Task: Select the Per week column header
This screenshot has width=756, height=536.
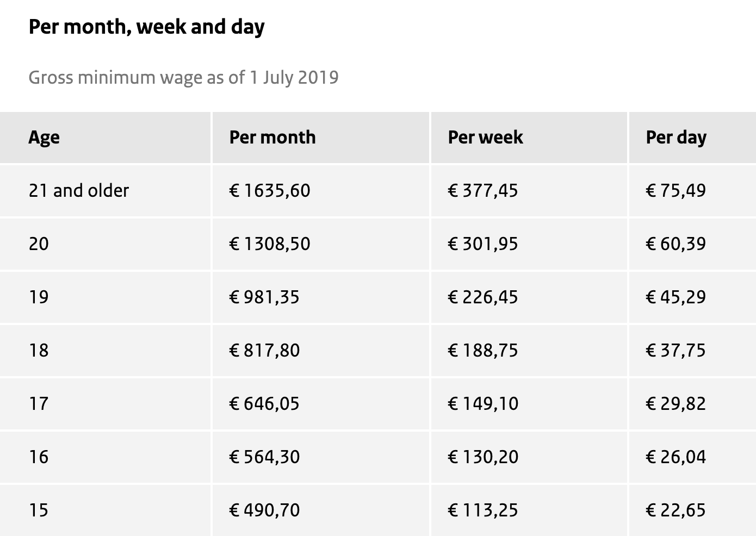Action: pyautogui.click(x=529, y=138)
